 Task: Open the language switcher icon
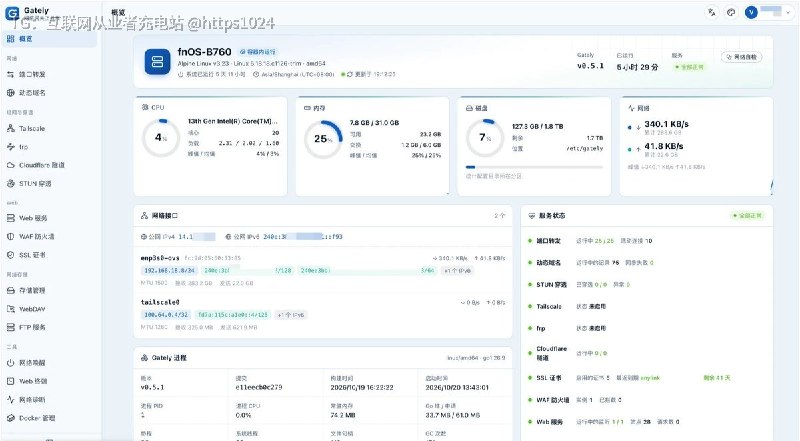(712, 12)
